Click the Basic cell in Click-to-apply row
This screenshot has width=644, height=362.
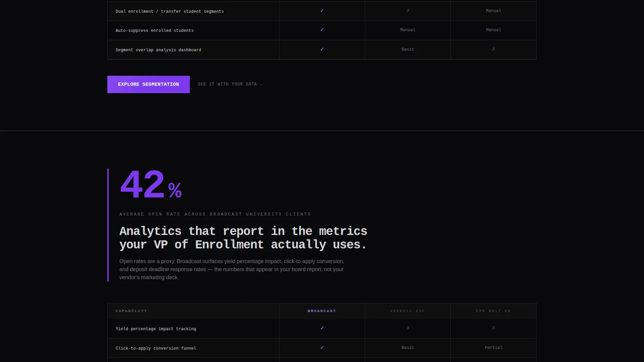408,348
